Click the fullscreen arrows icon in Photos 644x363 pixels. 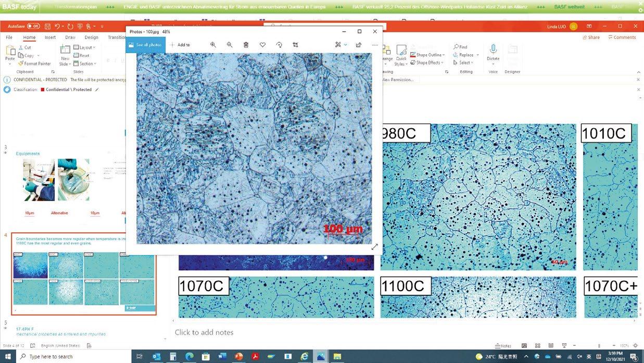coord(374,247)
